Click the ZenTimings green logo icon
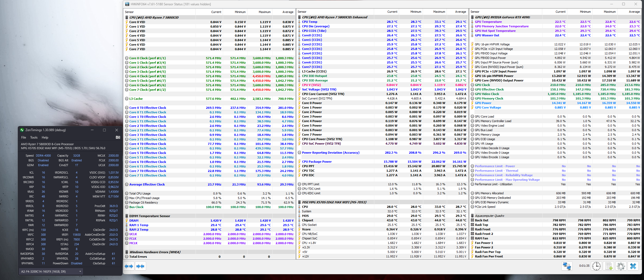This screenshot has width=644, height=280. click(x=22, y=130)
